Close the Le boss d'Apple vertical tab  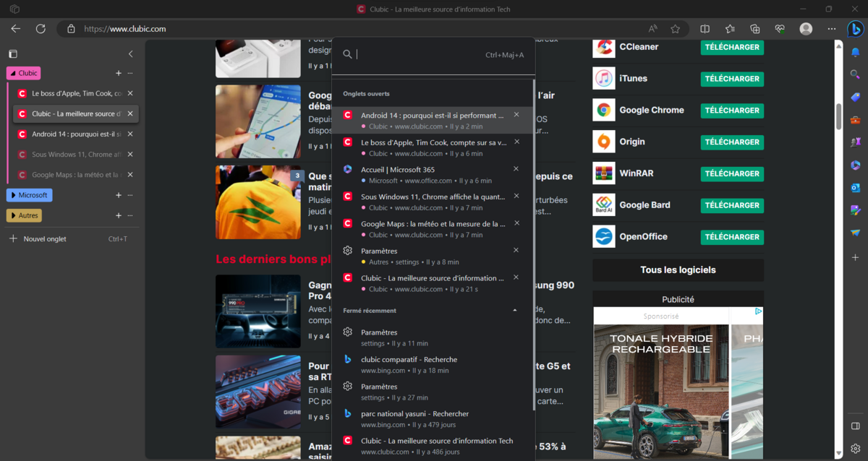[x=130, y=93]
